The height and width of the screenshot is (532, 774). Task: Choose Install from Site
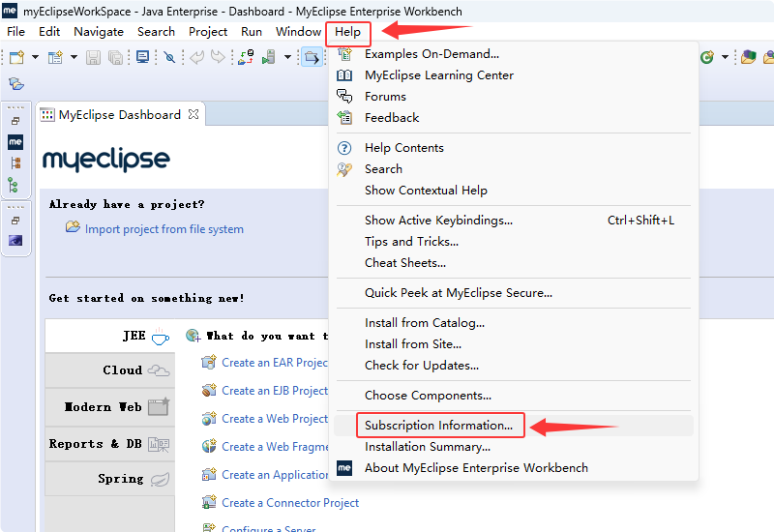(x=514, y=344)
